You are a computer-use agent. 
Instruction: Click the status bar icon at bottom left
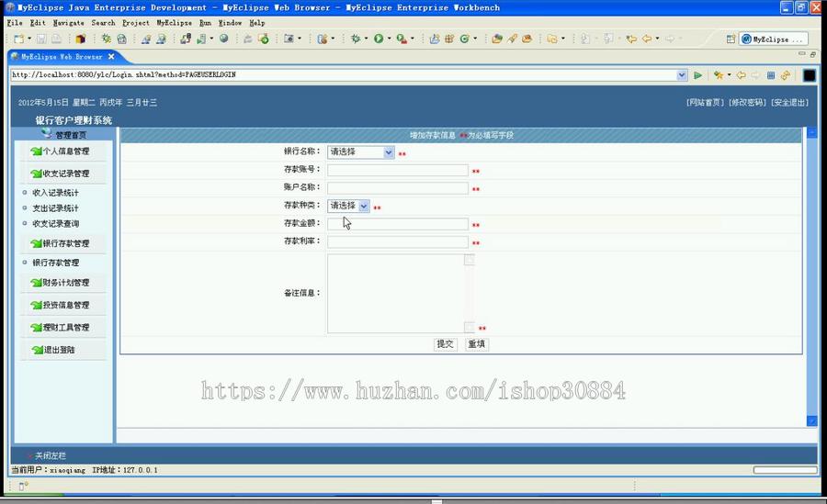coord(23,486)
